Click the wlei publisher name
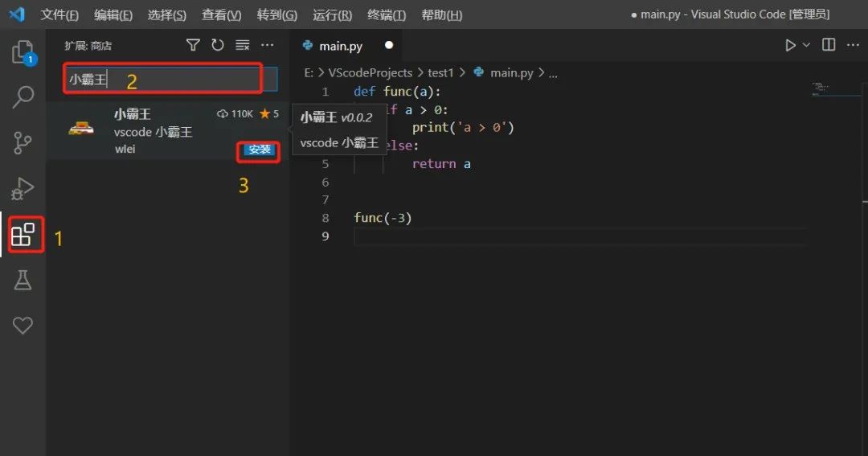 click(125, 149)
